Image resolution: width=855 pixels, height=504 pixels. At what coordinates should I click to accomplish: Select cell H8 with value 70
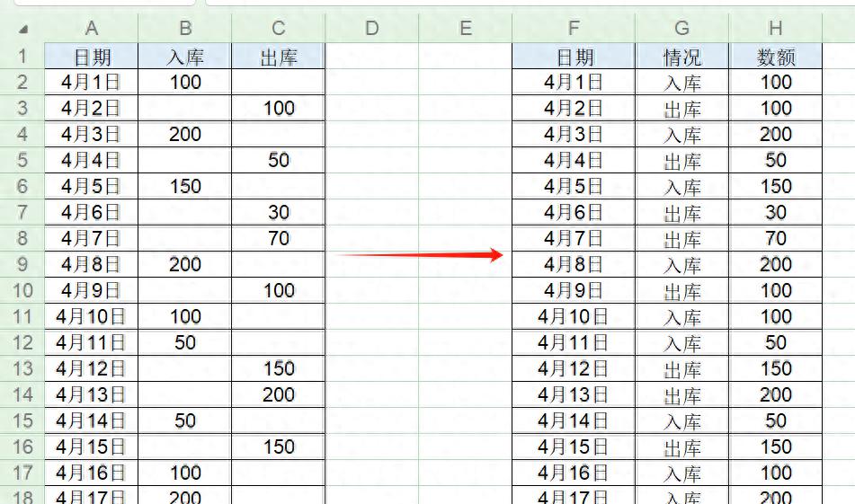[775, 238]
